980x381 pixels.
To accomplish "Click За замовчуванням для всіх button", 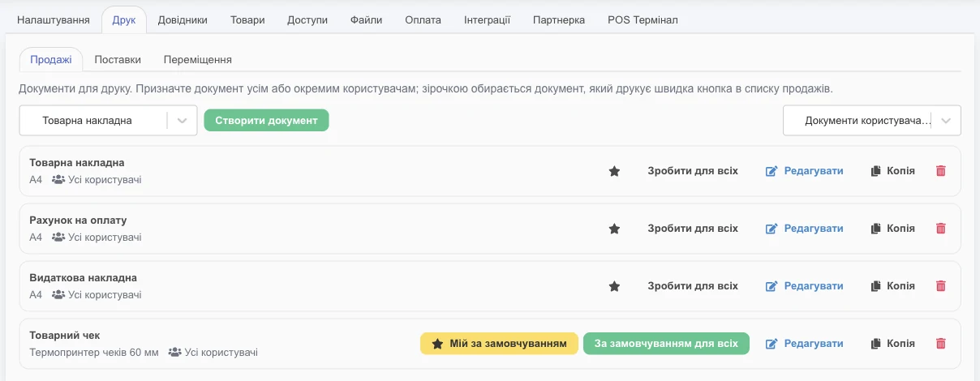I will pos(666,344).
